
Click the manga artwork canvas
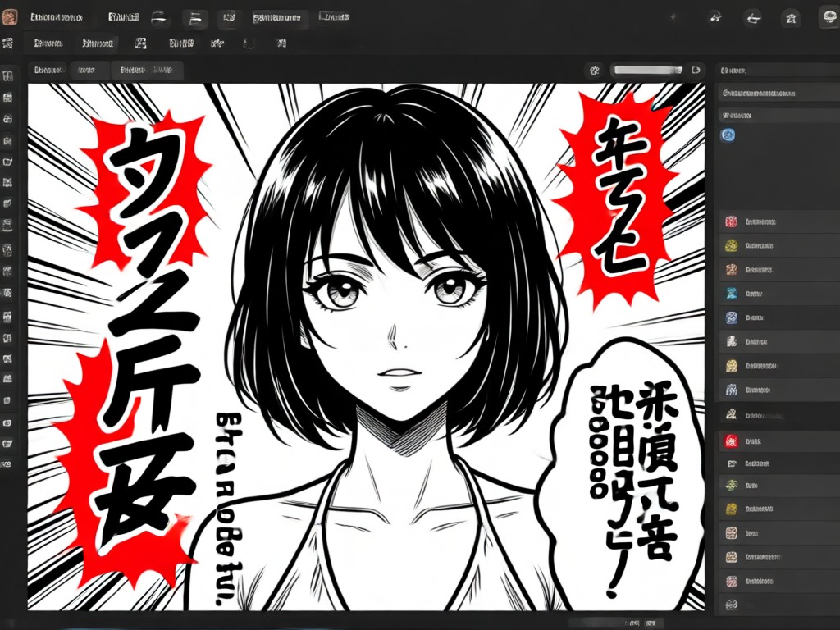click(x=367, y=347)
